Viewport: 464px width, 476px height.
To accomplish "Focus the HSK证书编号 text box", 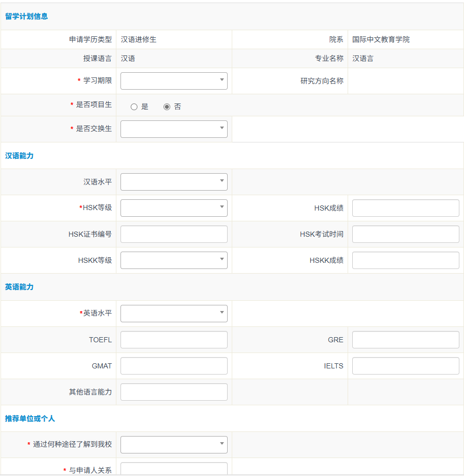I will point(174,234).
